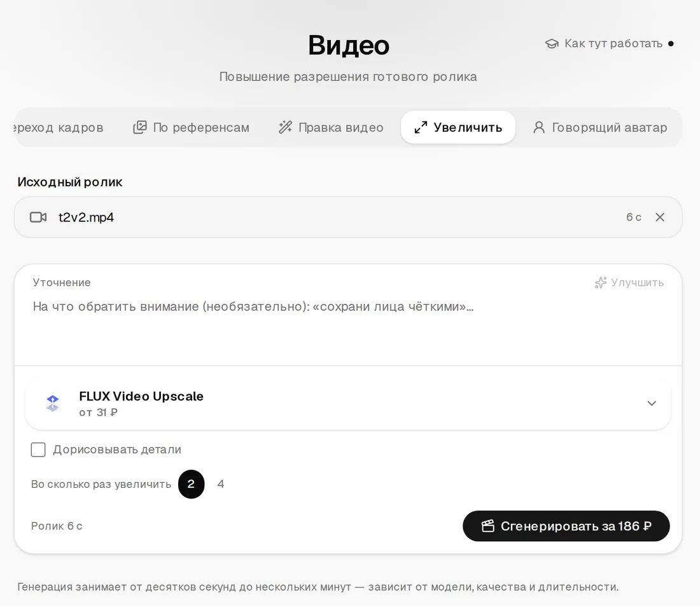The image size is (700, 606).
Task: Click the graduation cap help icon
Action: click(x=552, y=44)
